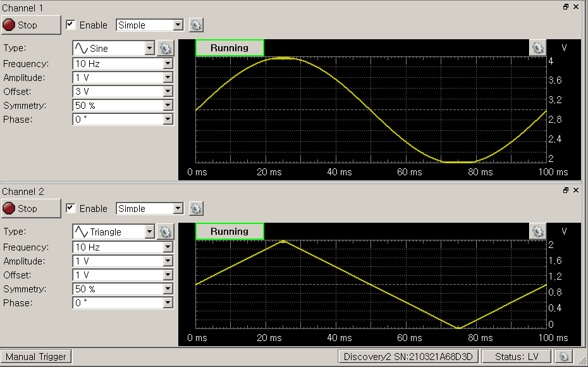Click the Channel 2 title label
Screen dimensions: 588x367
(x=23, y=191)
